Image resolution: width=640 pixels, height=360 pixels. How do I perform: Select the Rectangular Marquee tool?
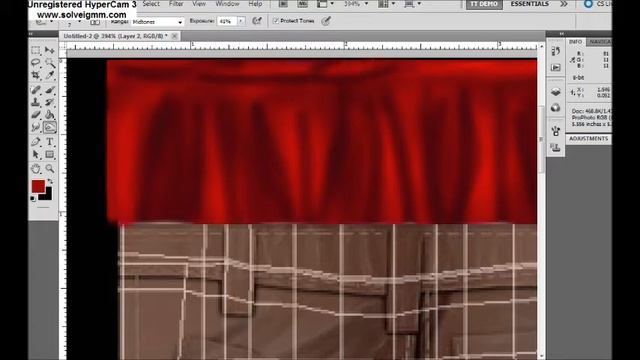[x=36, y=50]
